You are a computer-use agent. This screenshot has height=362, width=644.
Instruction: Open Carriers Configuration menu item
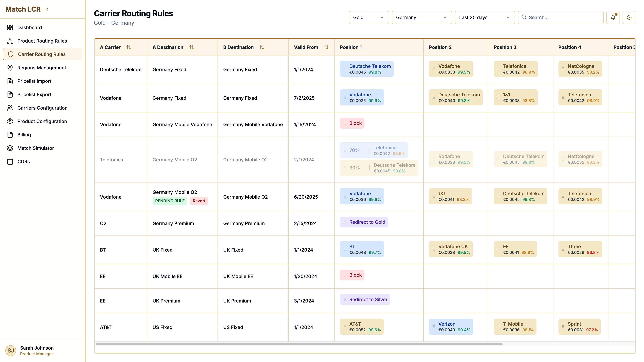point(42,108)
